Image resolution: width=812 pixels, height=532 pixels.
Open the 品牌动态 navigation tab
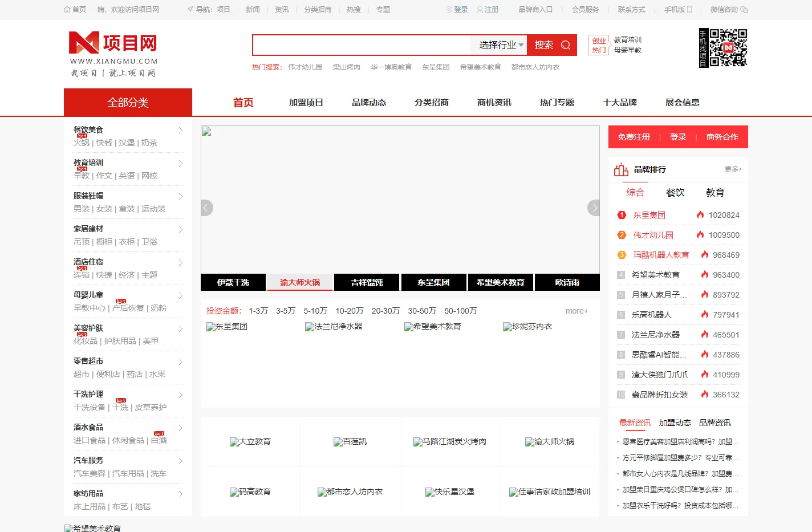369,103
